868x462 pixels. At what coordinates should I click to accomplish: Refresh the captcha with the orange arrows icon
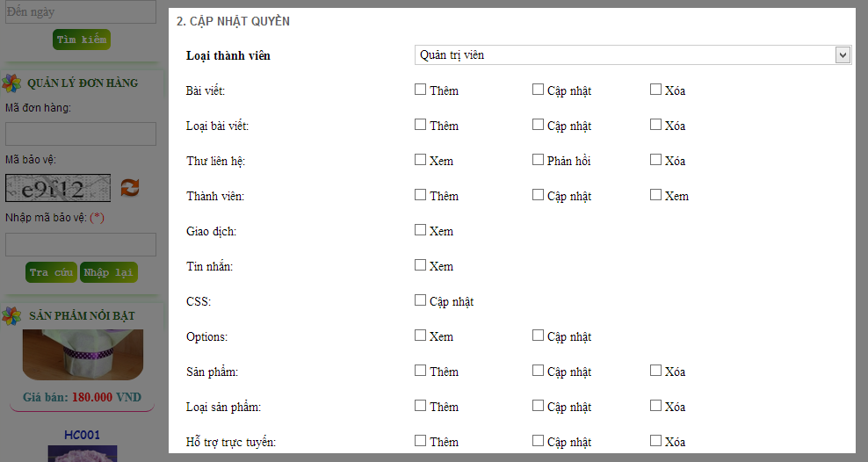pyautogui.click(x=129, y=188)
